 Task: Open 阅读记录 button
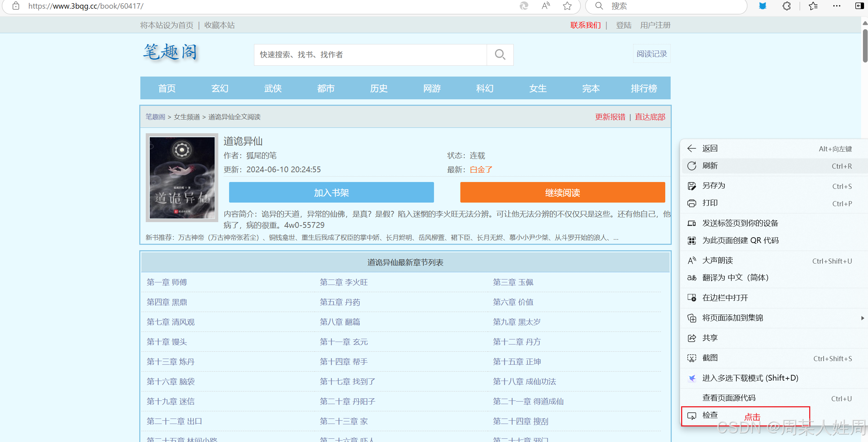click(x=652, y=54)
